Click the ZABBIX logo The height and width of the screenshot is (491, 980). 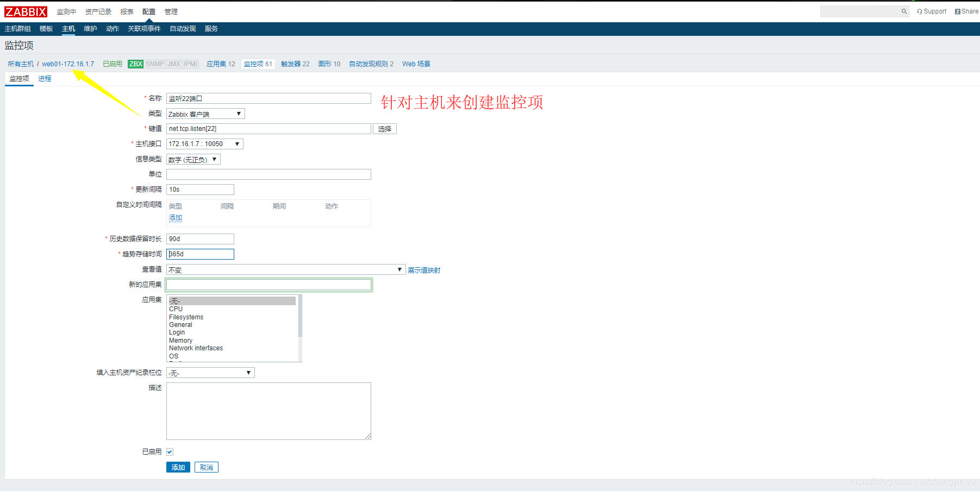[x=26, y=11]
